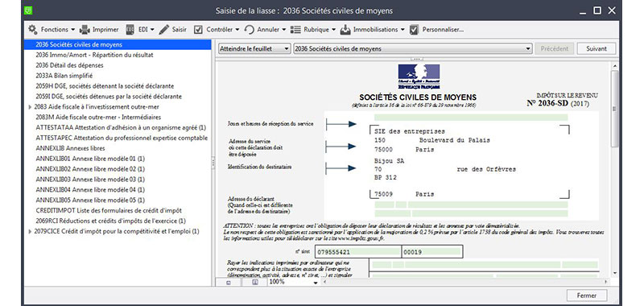Click the Saisir toolbar label

[x=180, y=30]
